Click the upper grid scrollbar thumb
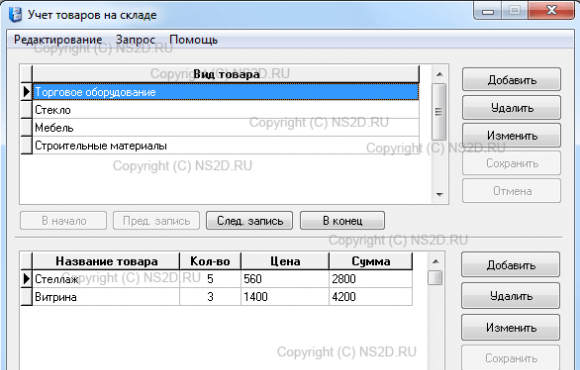The width and height of the screenshot is (580, 370). click(439, 112)
